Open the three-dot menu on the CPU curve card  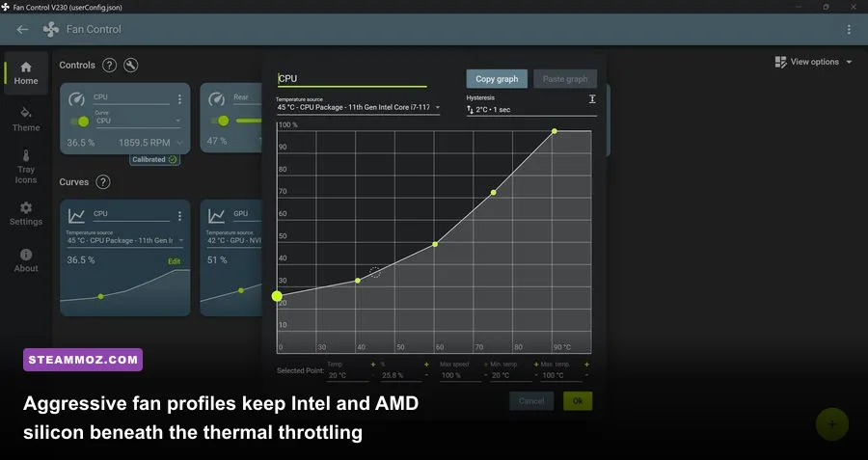click(x=179, y=215)
